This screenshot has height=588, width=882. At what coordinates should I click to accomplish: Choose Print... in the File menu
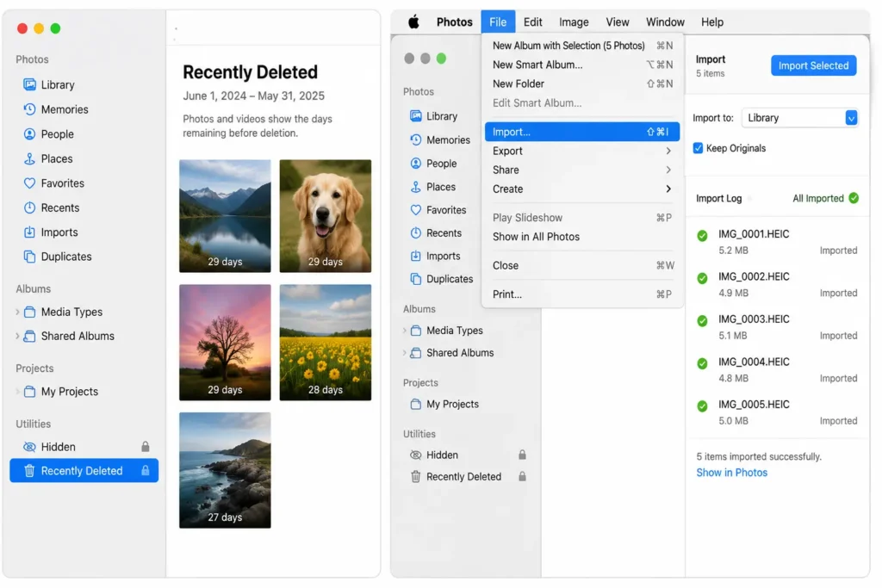(581, 294)
